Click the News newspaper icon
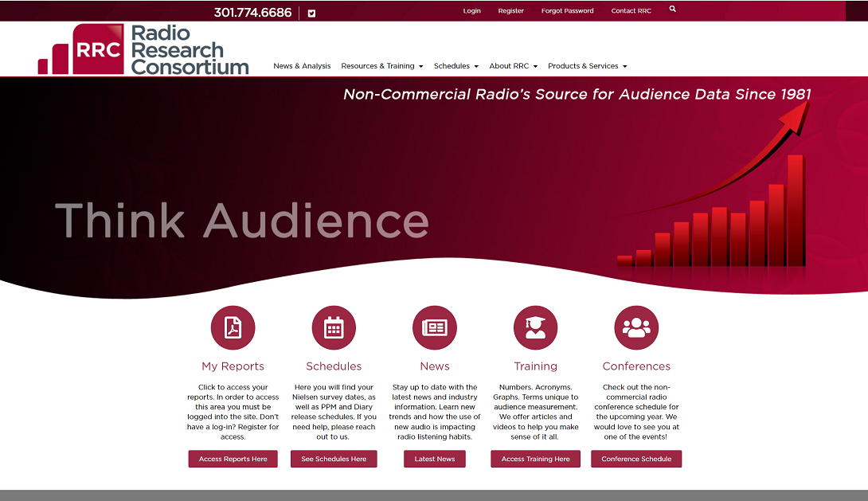This screenshot has height=501, width=868. click(x=435, y=327)
